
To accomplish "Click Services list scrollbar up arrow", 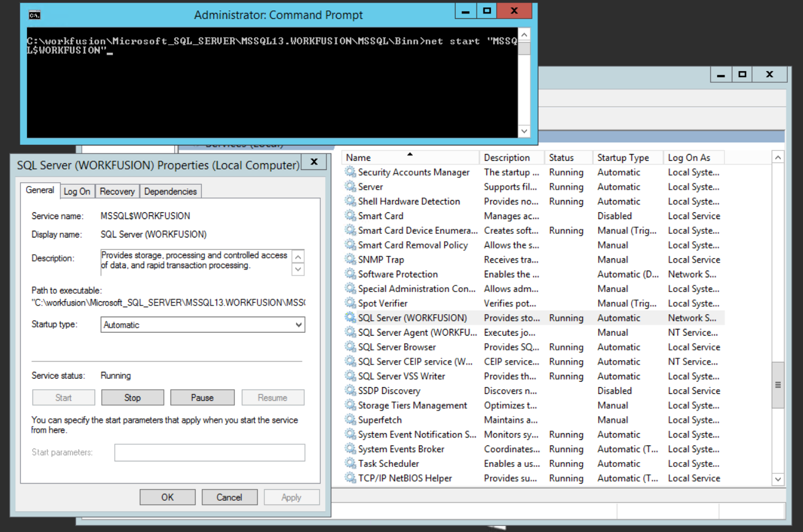I will pos(778,158).
